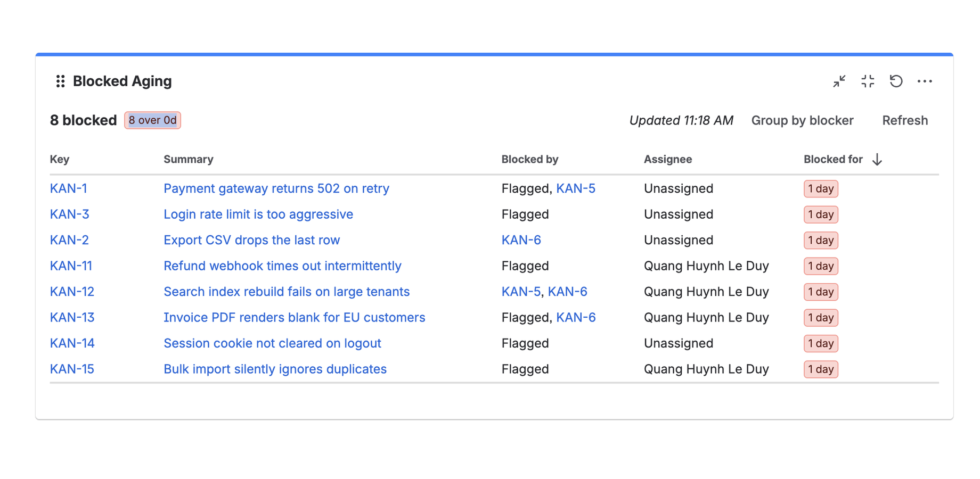This screenshot has height=479, width=980.
Task: Open 'Bulk import silently ignores duplicates'
Action: pos(275,369)
